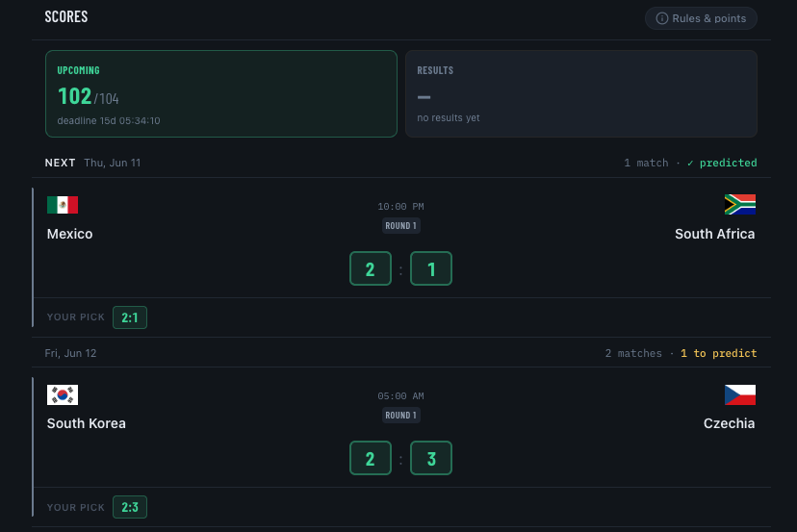This screenshot has height=532, width=797.
Task: Click the South Korea team name
Action: click(x=86, y=423)
